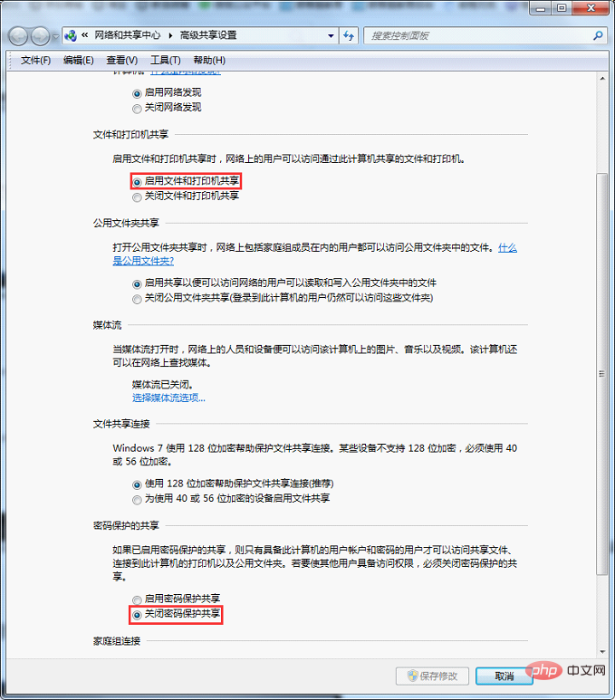Click the network control panel icon in address bar
Image resolution: width=615 pixels, height=700 pixels.
[x=70, y=35]
